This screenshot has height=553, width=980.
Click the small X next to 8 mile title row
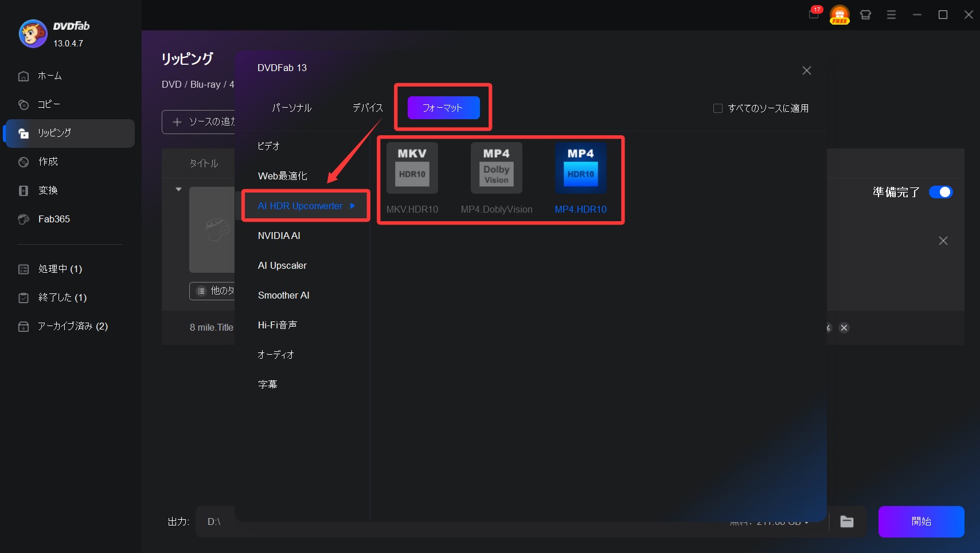click(x=844, y=328)
